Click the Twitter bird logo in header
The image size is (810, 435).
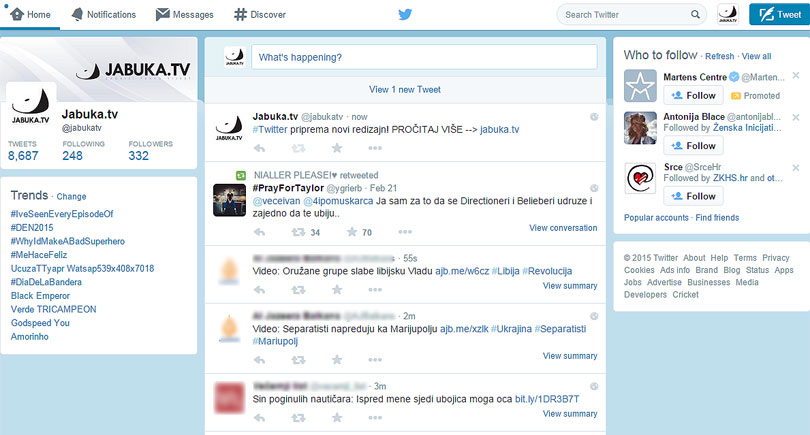(x=405, y=15)
